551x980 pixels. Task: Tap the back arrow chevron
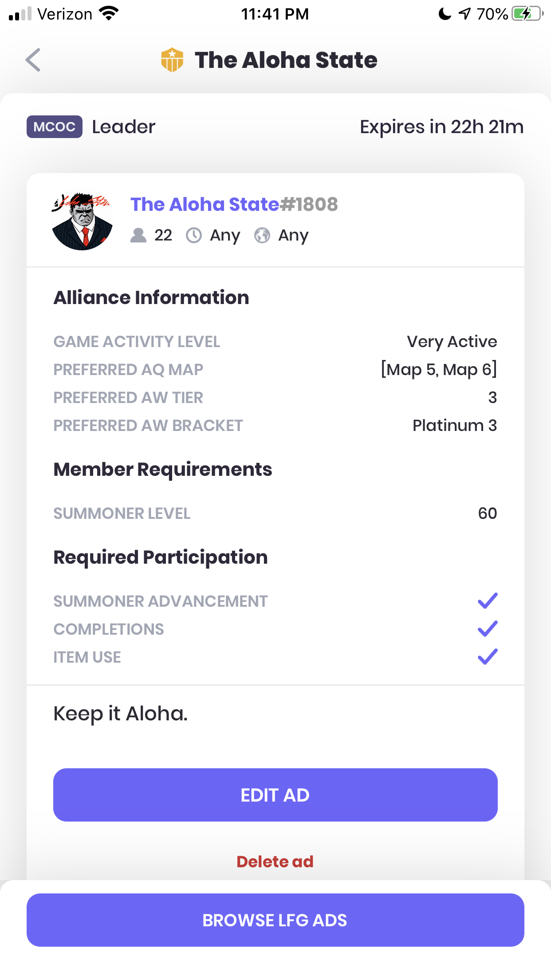pos(33,60)
